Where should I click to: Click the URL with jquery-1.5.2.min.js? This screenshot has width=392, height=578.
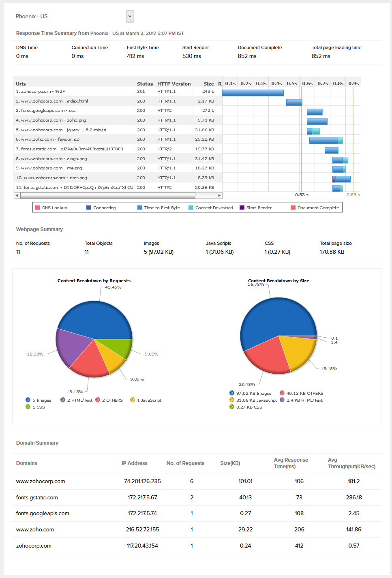61,130
